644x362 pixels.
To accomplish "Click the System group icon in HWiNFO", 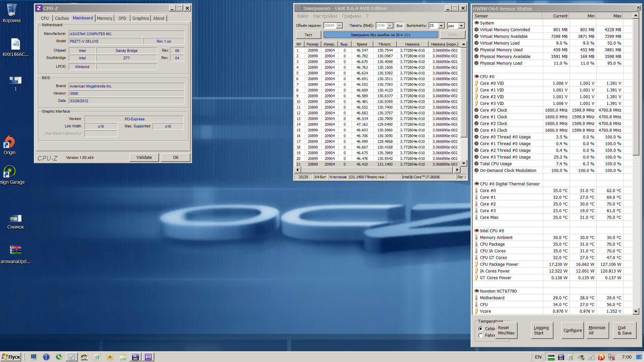I will tap(476, 23).
